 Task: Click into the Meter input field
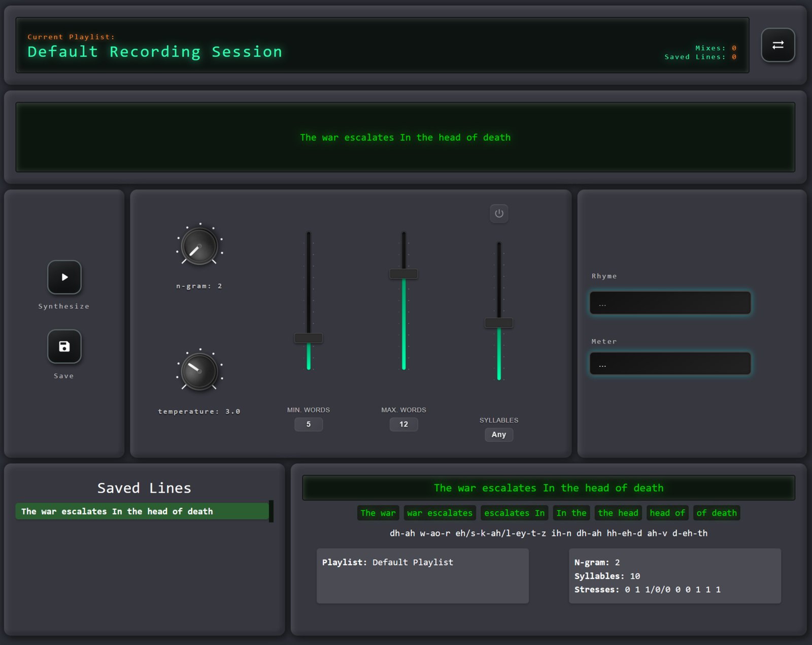(x=670, y=364)
